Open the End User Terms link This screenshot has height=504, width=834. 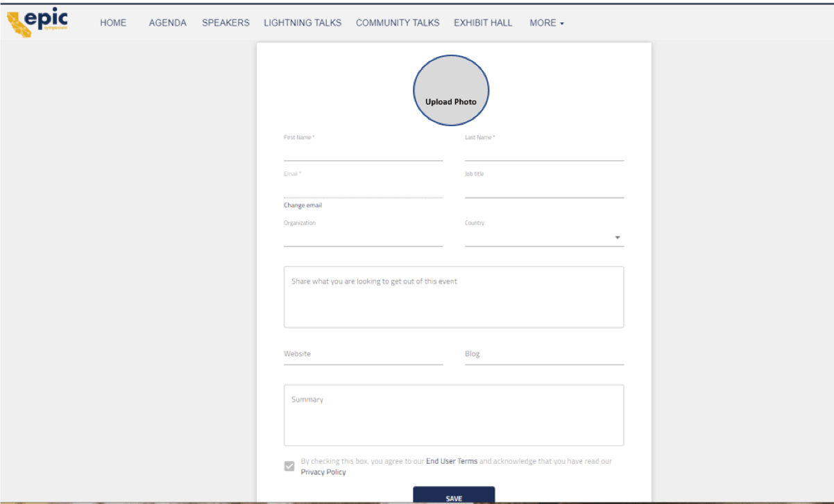tap(451, 461)
